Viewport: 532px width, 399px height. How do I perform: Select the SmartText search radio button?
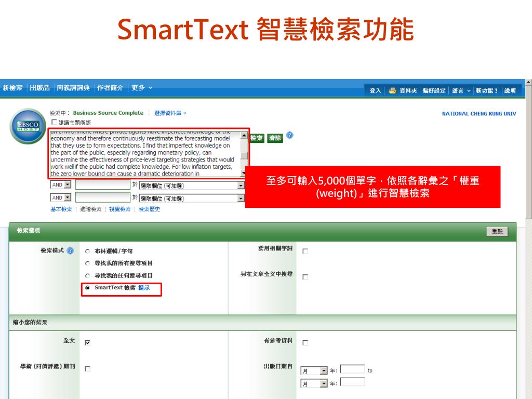[87, 288]
